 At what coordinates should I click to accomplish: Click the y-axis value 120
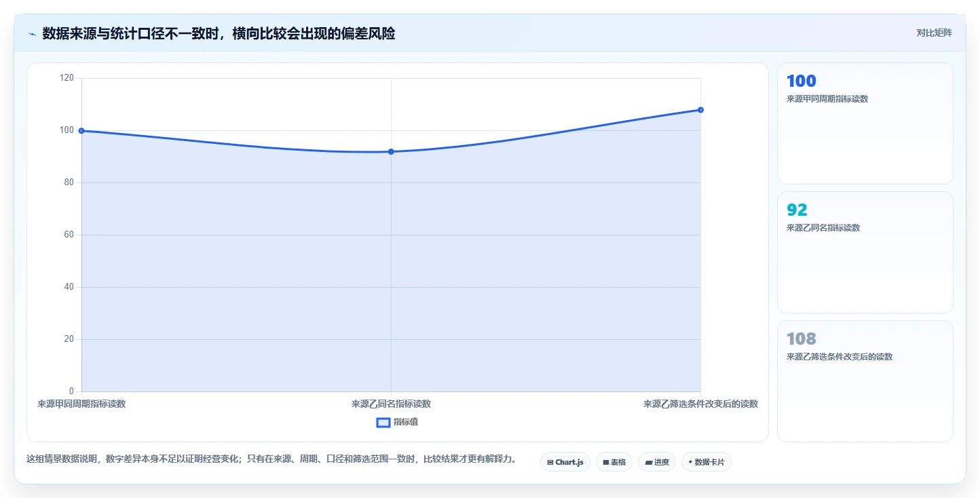(x=67, y=78)
